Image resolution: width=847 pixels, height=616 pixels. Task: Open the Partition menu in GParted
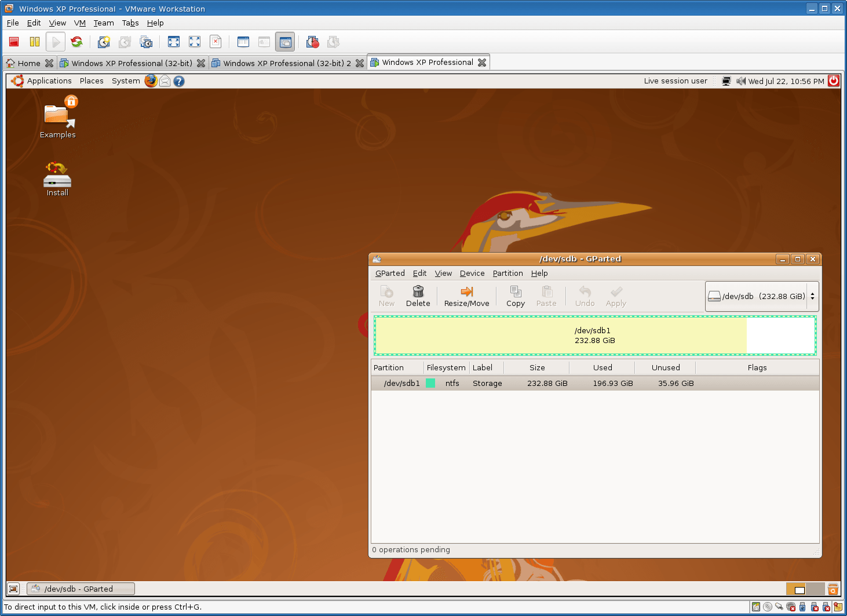508,274
